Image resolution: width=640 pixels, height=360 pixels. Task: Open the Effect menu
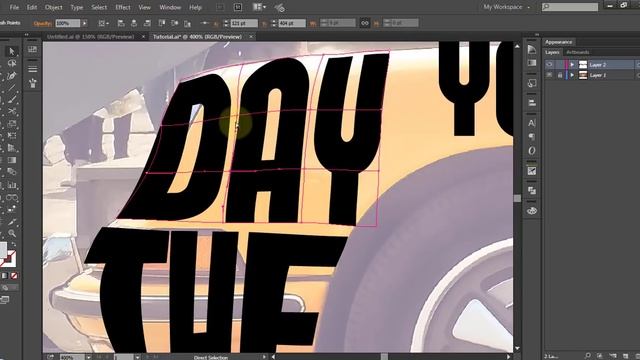[x=122, y=7]
